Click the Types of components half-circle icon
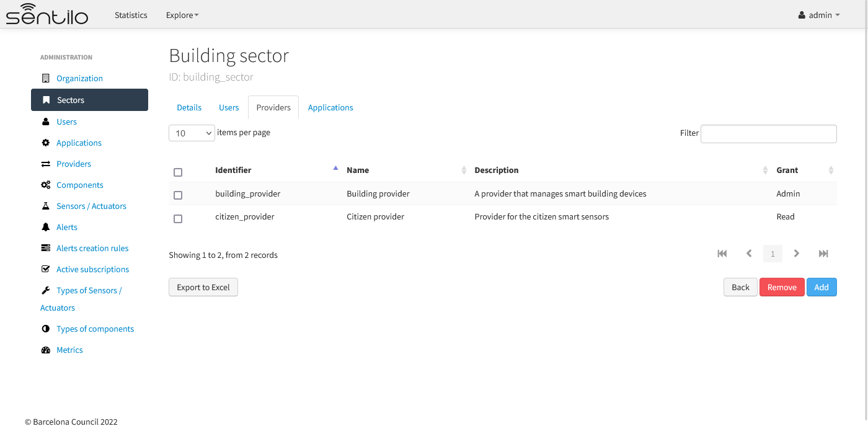This screenshot has width=868, height=434. coord(45,329)
